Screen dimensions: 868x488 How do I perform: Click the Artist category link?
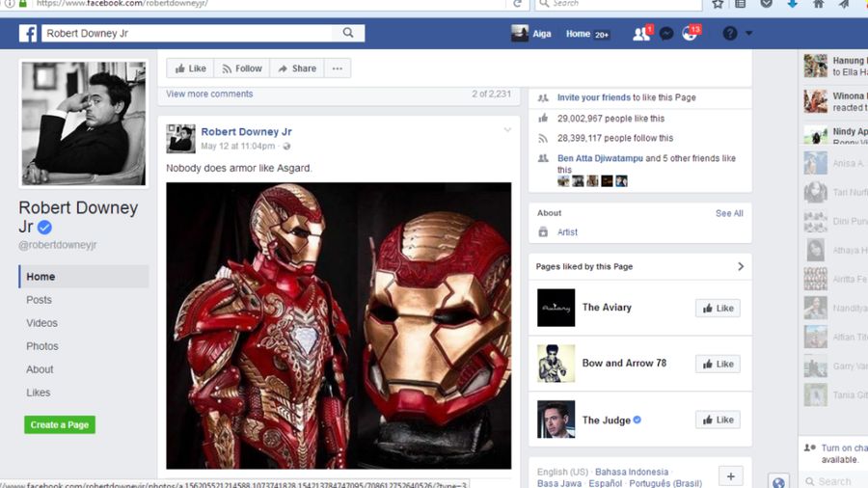point(567,232)
